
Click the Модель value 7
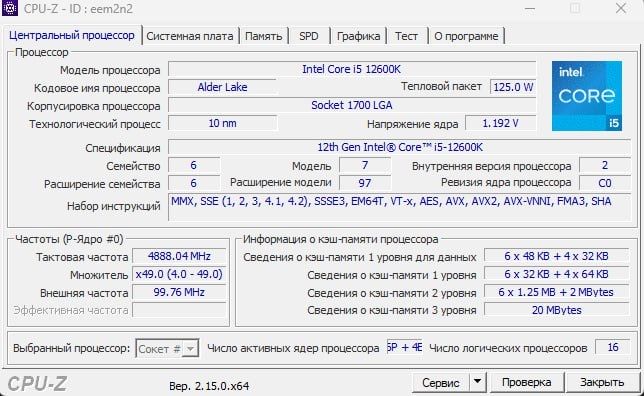(365, 165)
